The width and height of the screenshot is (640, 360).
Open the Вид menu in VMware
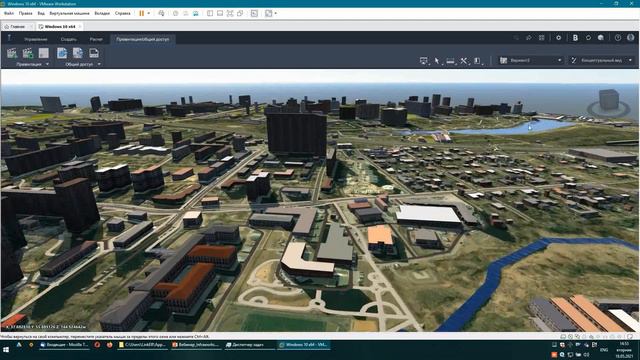tap(41, 13)
